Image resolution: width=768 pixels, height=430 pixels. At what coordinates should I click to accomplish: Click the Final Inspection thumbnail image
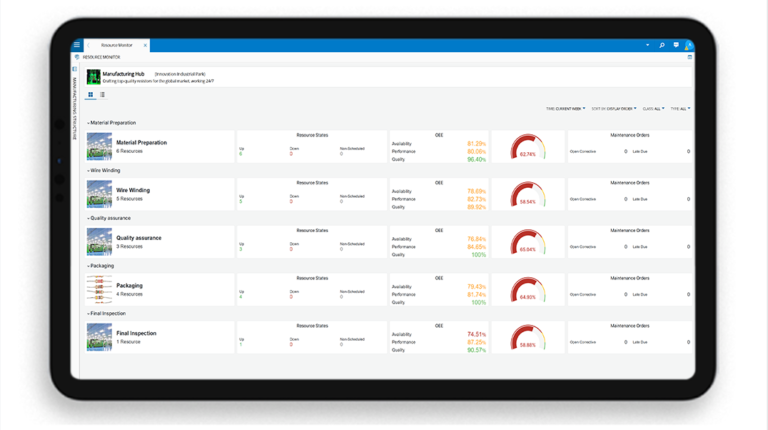99,337
